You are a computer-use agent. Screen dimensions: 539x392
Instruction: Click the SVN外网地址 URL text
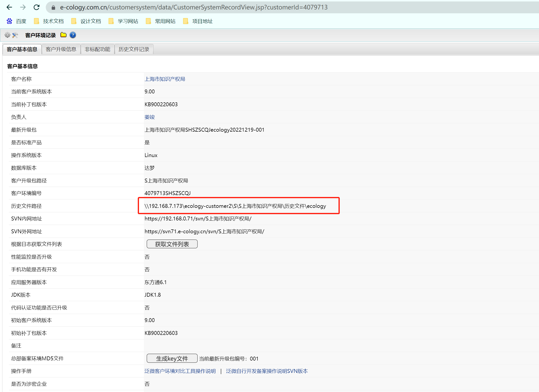(x=204, y=232)
